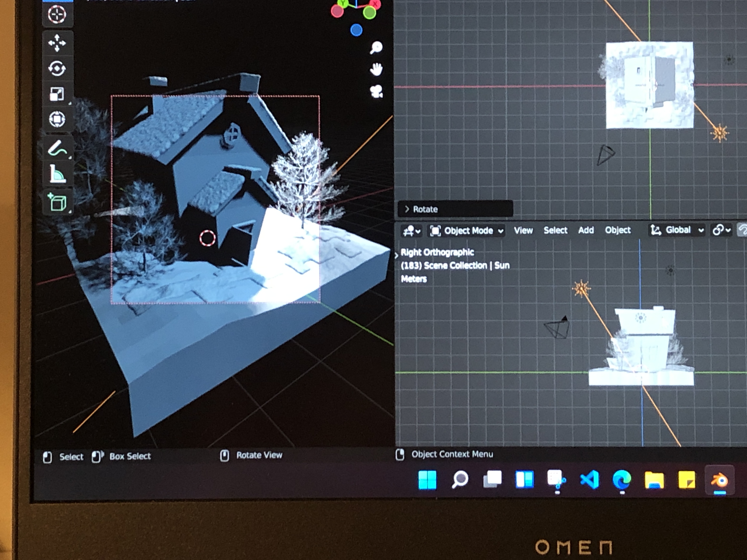Viewport: 747px width, 560px height.
Task: Open the Widgets taskbar icon
Action: (524, 480)
